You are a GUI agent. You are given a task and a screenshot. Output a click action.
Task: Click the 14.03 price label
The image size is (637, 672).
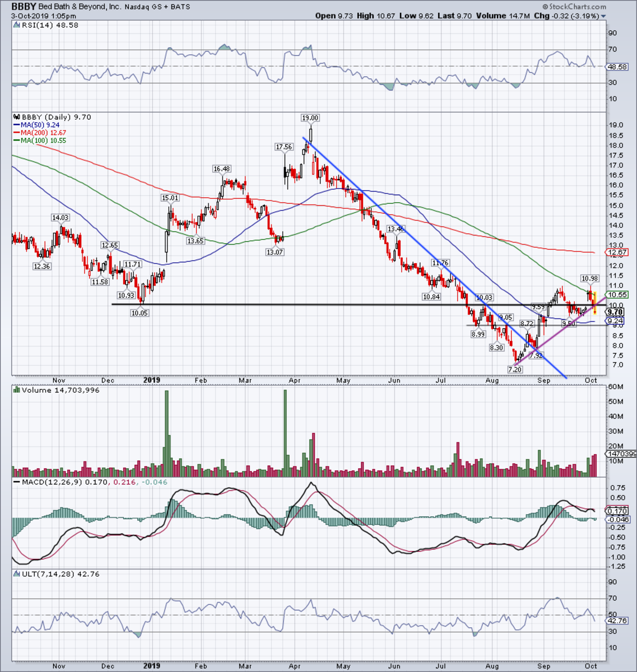tap(60, 217)
